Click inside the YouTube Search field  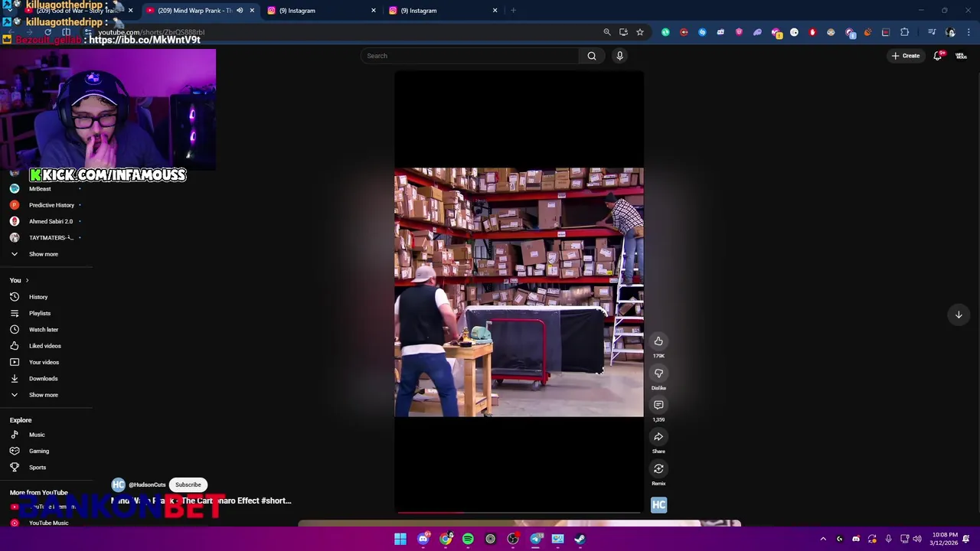[471, 56]
